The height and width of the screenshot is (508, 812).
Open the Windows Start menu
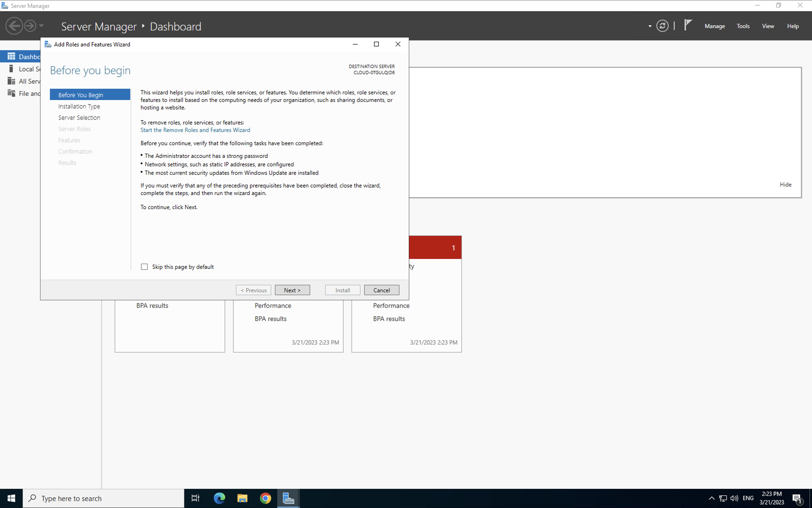click(x=11, y=498)
